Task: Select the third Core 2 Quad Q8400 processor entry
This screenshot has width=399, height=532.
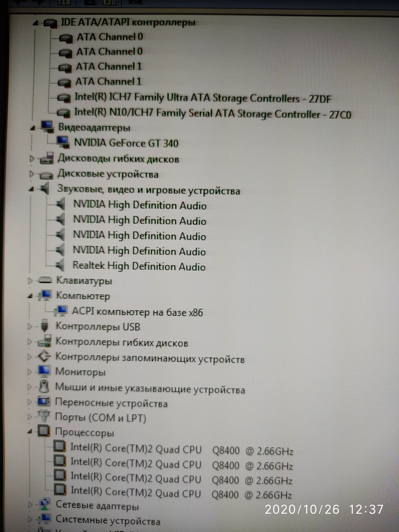Action: [x=181, y=479]
